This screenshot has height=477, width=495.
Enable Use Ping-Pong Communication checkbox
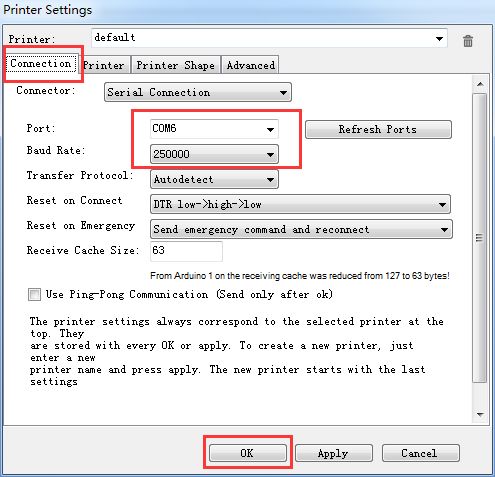click(34, 294)
